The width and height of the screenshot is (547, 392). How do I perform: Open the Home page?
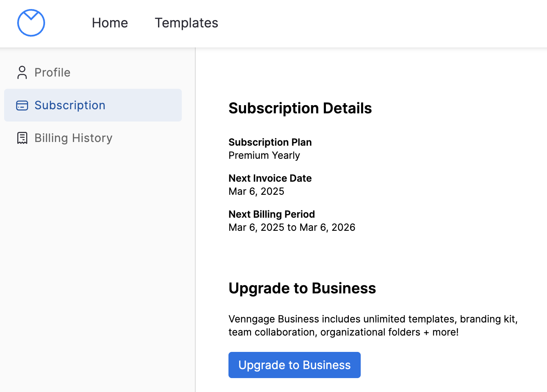(110, 23)
